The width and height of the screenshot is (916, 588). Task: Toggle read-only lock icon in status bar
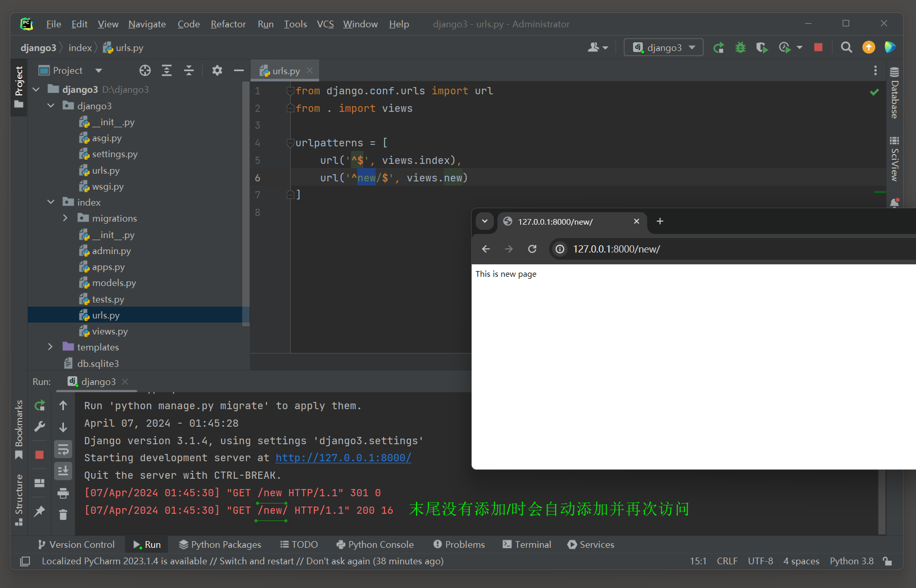click(887, 561)
